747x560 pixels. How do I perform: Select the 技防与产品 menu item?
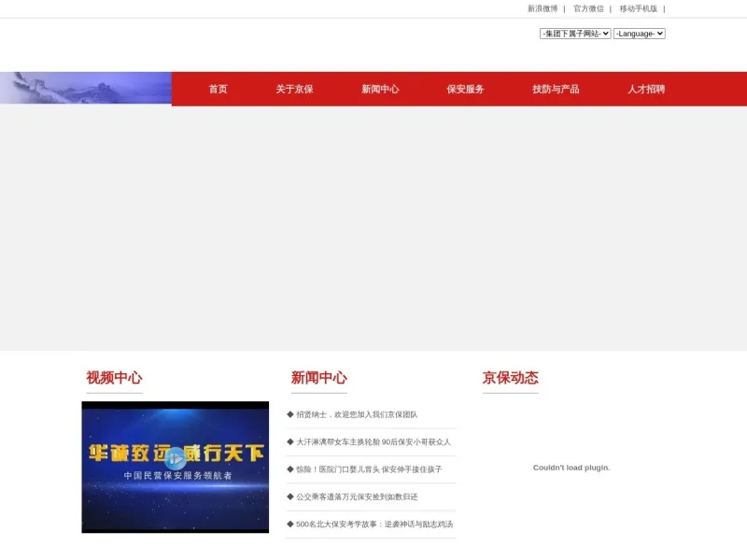(556, 89)
